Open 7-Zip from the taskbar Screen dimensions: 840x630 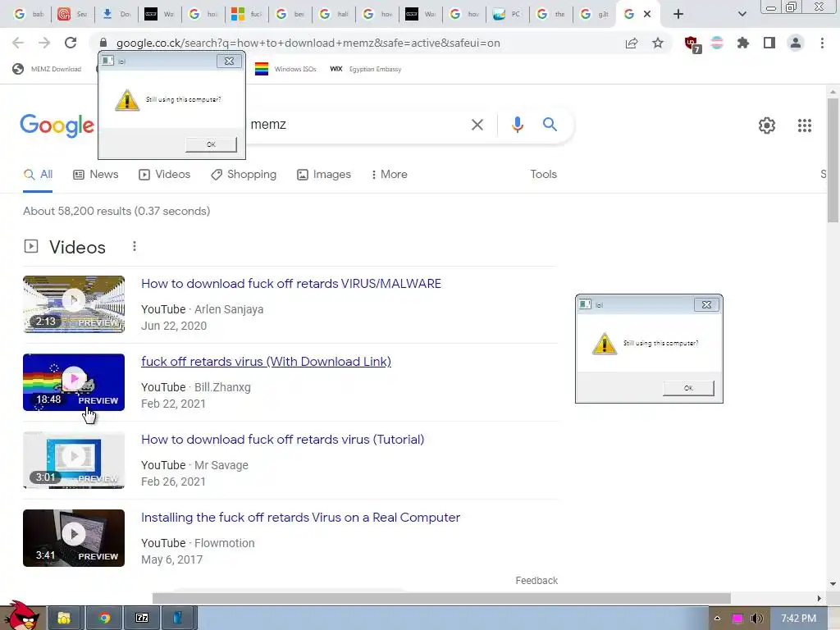(142, 619)
